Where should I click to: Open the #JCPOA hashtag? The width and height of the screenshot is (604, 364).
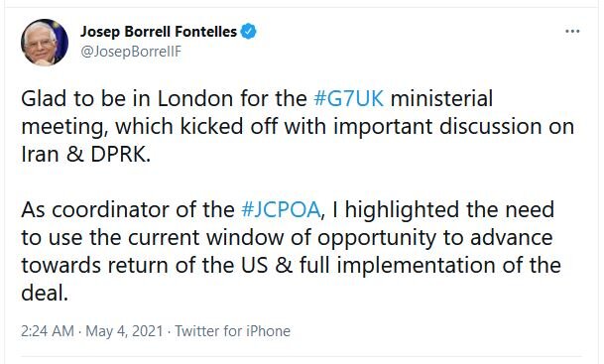281,210
